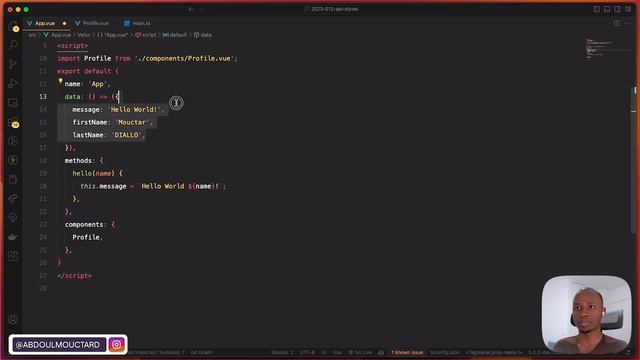The width and height of the screenshot is (640, 360).
Task: Click the src breadcrumb segment
Action: point(32,35)
